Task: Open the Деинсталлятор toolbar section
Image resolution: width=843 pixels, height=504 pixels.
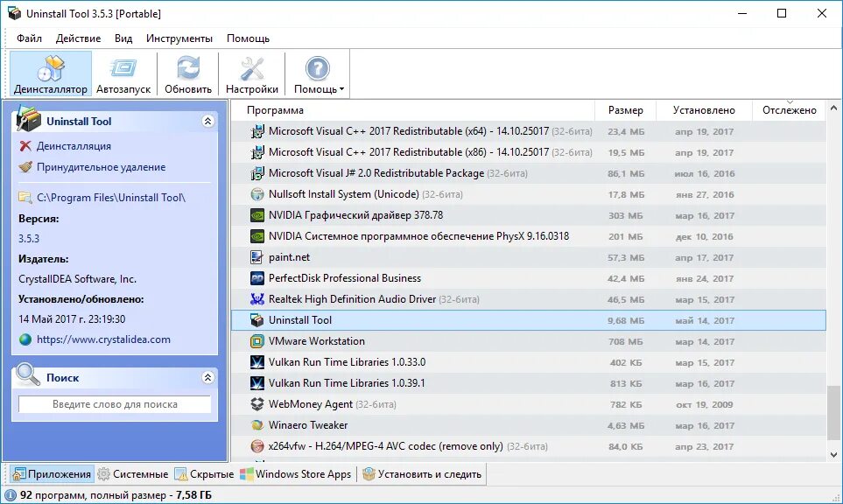Action: [x=51, y=74]
